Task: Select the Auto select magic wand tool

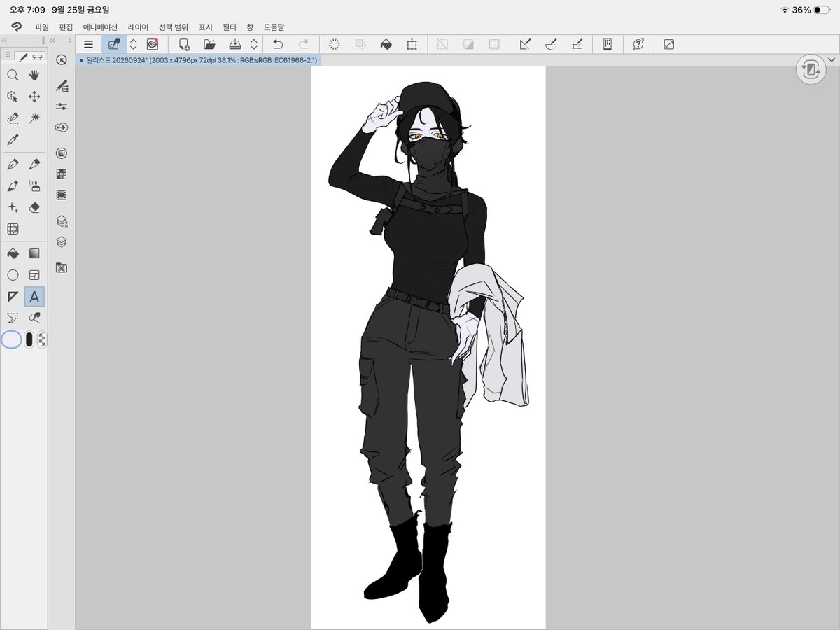Action: pyautogui.click(x=34, y=118)
